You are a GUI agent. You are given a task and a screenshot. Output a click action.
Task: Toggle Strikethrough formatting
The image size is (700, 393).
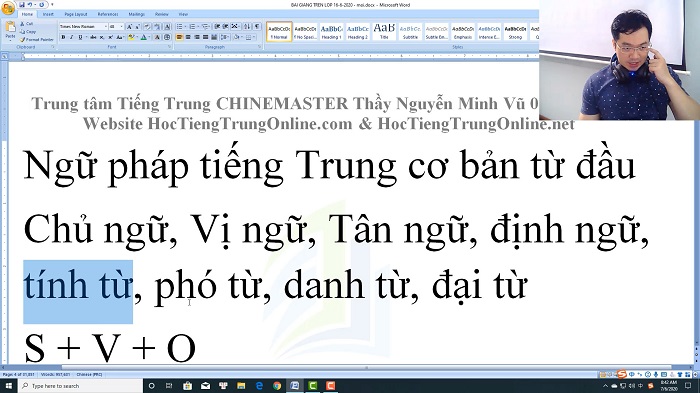click(x=93, y=37)
